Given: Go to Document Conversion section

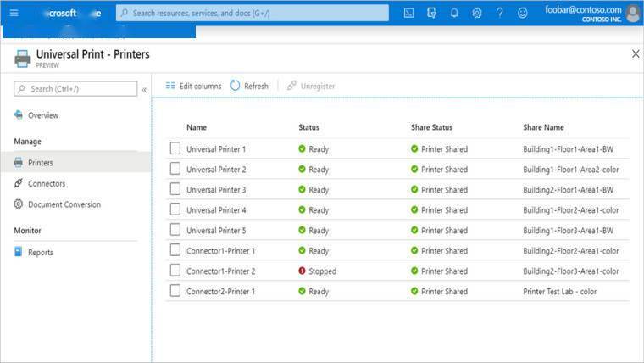Looking at the screenshot, I should 64,204.
